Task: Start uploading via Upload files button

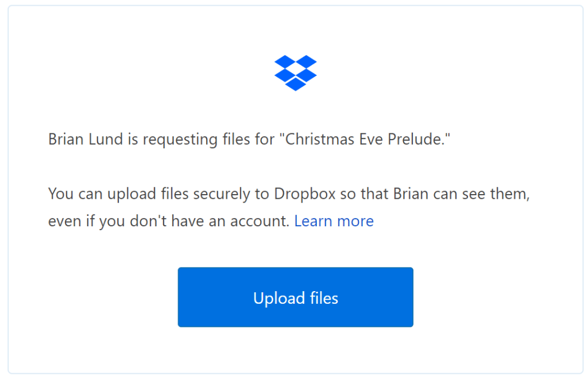Action: pyautogui.click(x=295, y=297)
